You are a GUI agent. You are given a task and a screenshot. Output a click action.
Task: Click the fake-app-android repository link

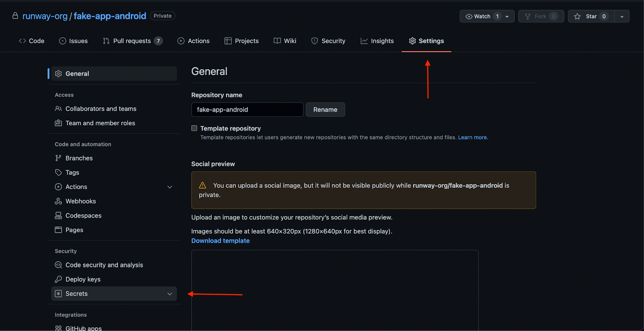110,16
